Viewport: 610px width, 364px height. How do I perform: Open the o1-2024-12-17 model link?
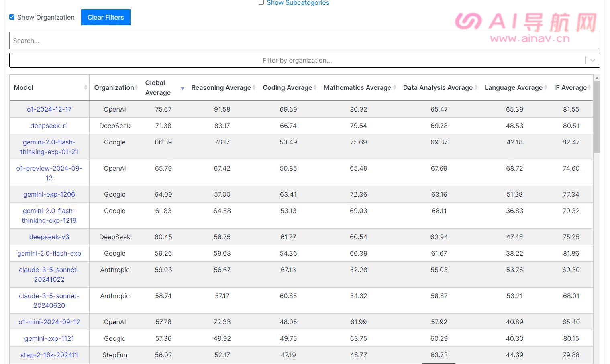49,109
